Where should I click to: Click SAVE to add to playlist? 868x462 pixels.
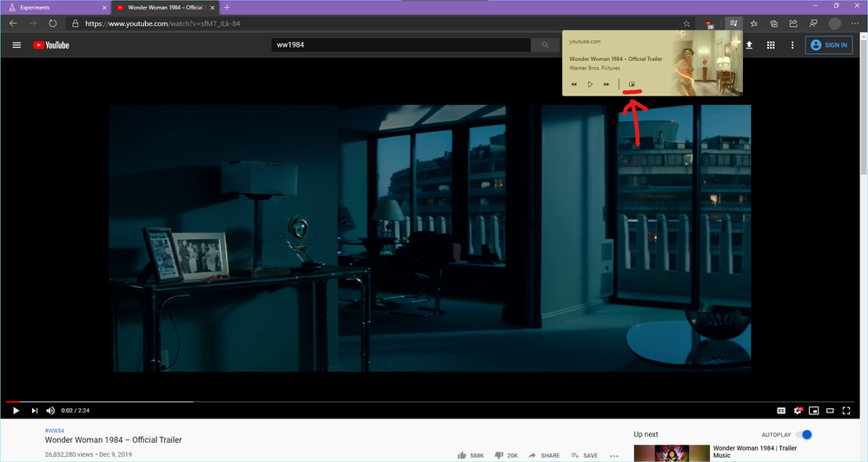click(x=585, y=455)
